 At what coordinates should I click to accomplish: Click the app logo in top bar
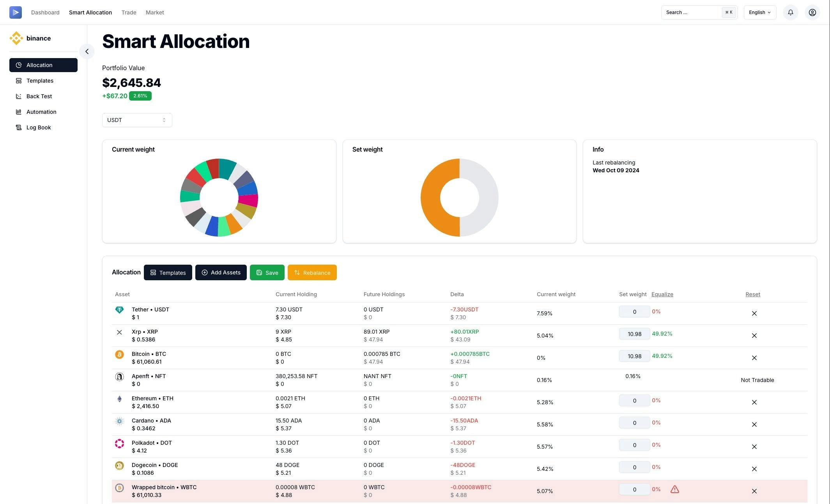coord(16,12)
